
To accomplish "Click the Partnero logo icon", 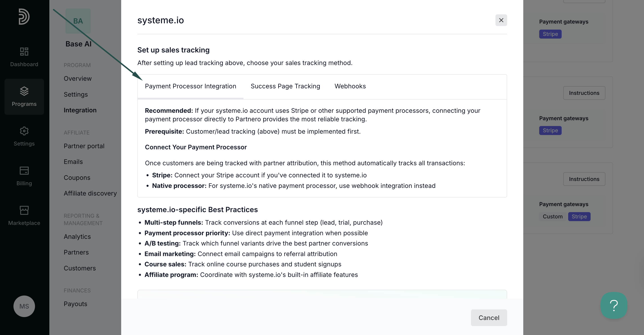I will 24,17.
